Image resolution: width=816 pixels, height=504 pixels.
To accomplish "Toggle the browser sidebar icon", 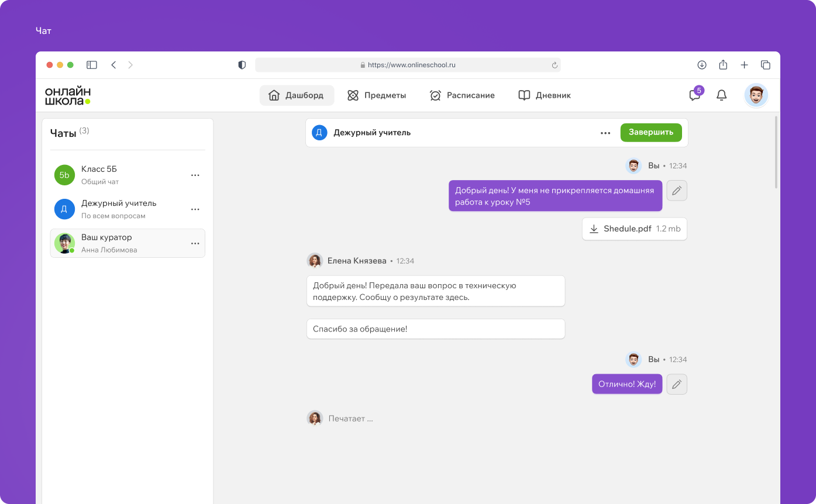I will point(92,65).
